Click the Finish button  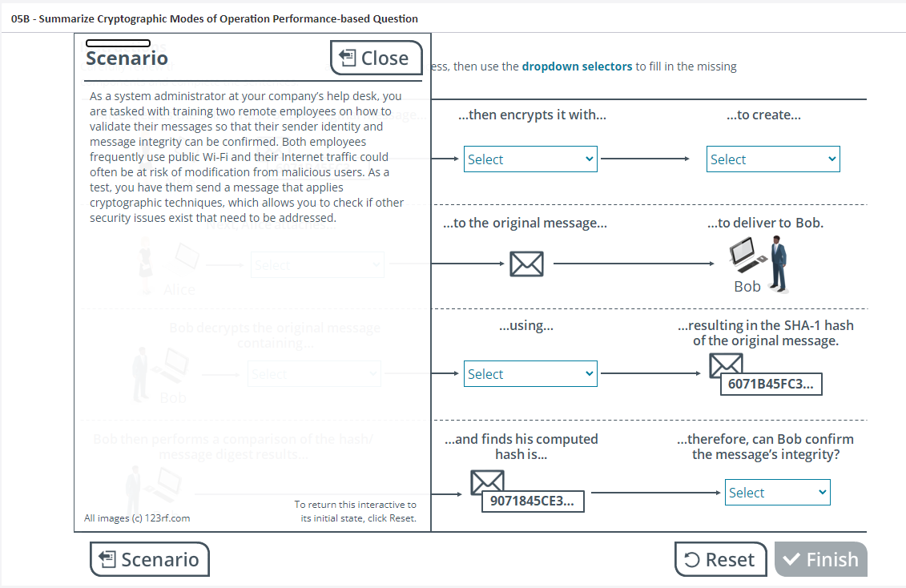pyautogui.click(x=820, y=559)
